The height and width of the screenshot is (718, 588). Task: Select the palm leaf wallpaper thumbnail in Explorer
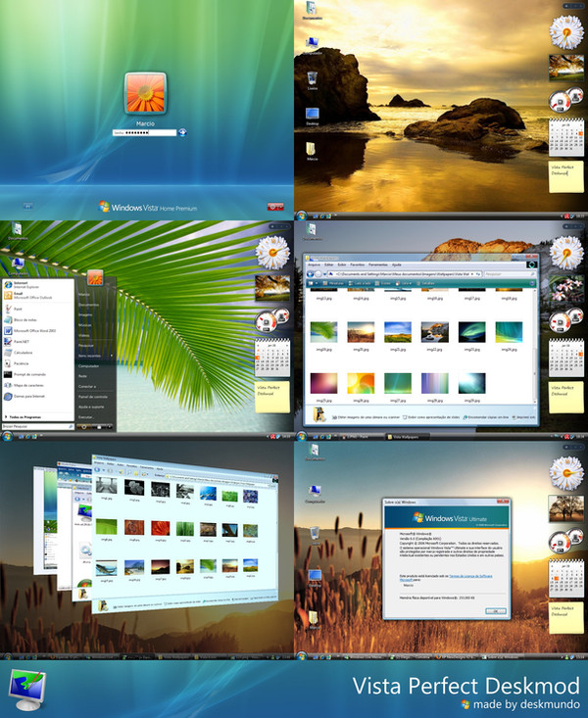(324, 332)
